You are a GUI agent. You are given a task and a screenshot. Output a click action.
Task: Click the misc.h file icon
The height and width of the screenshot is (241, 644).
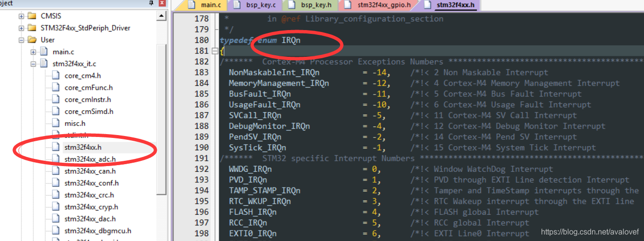click(x=56, y=124)
